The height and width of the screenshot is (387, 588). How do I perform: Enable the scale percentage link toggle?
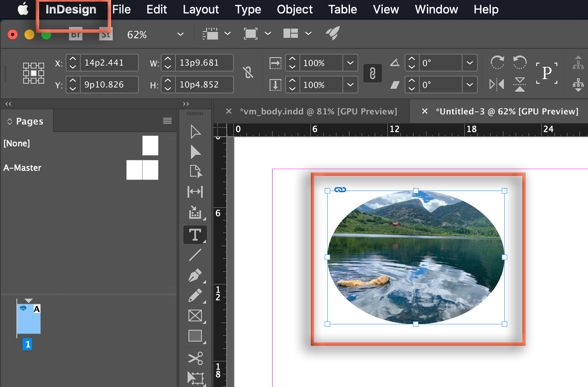[372, 73]
